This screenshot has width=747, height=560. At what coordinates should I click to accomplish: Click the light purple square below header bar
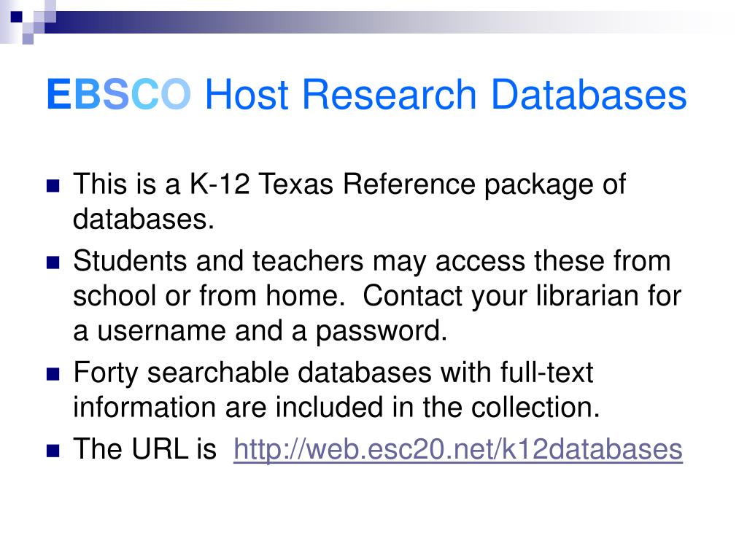[x=28, y=39]
